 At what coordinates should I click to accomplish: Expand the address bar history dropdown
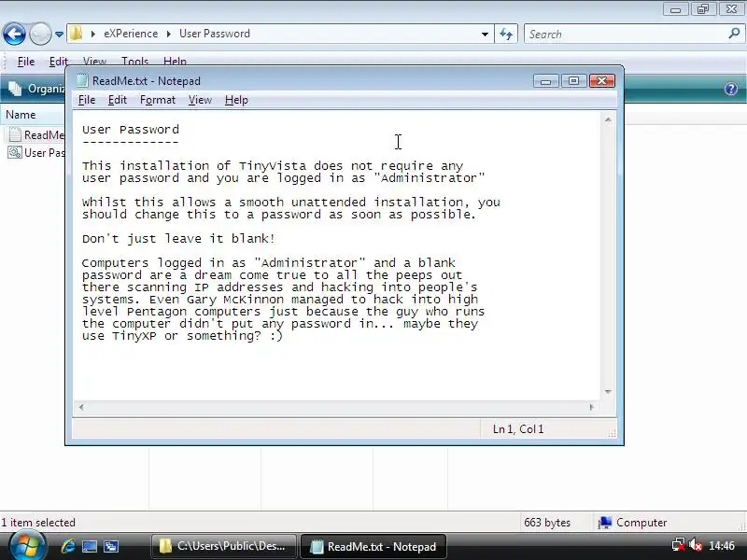[x=485, y=34]
